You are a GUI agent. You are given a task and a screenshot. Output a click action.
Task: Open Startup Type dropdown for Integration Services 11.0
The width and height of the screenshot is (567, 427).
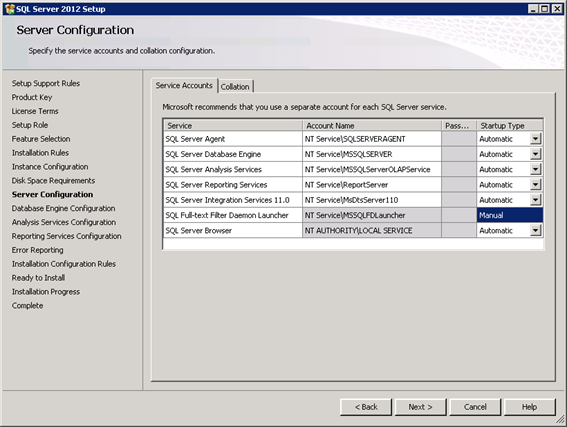535,200
